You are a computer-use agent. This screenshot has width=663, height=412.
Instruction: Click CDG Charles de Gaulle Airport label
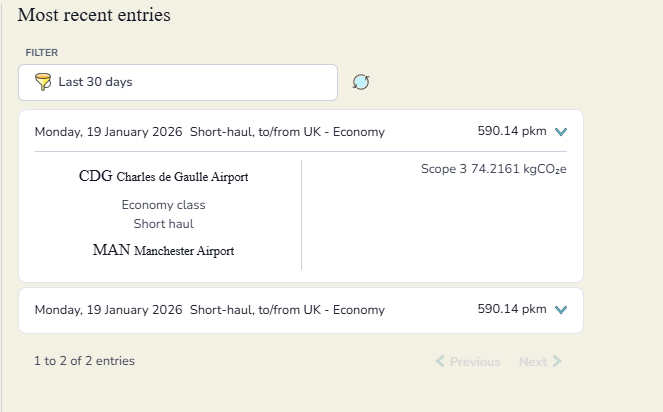click(x=163, y=177)
